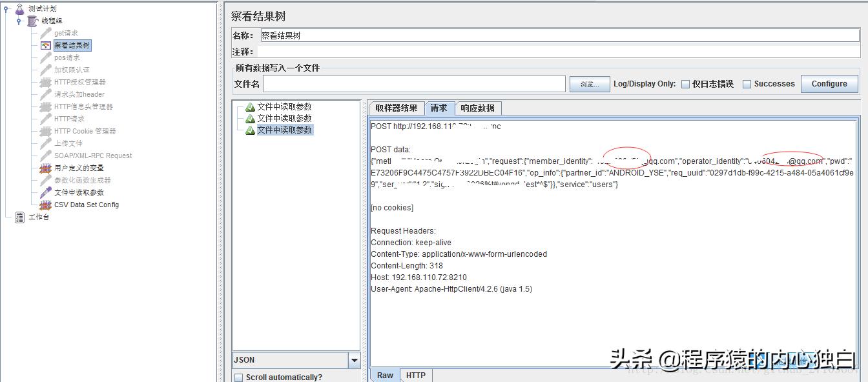Open the 取样器结果 tab
This screenshot has width=868, height=382.
[x=397, y=108]
